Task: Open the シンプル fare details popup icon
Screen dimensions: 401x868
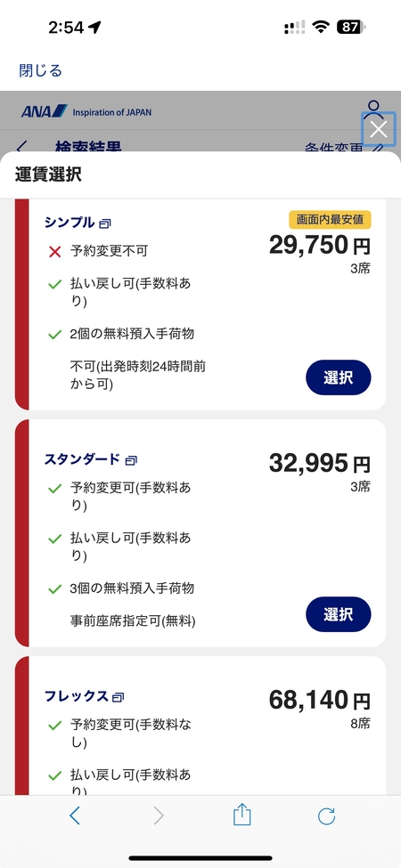Action: [105, 223]
